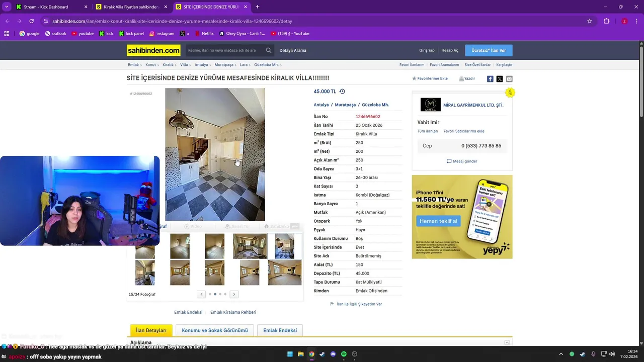Click Güzeloba Mh. location link
644x362 pixels.
point(375,105)
